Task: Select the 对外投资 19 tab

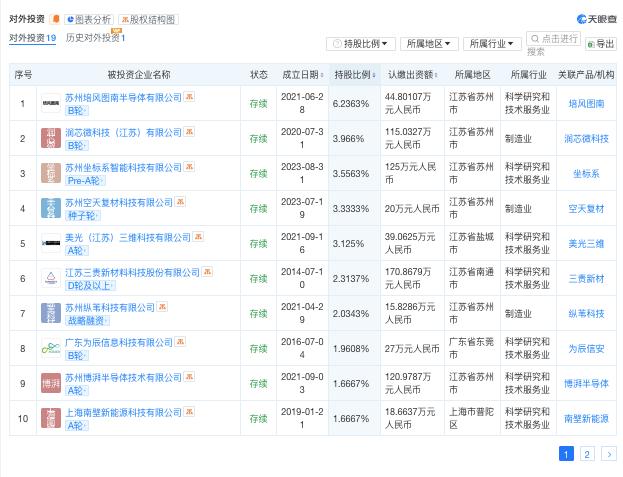Action: pyautogui.click(x=33, y=38)
